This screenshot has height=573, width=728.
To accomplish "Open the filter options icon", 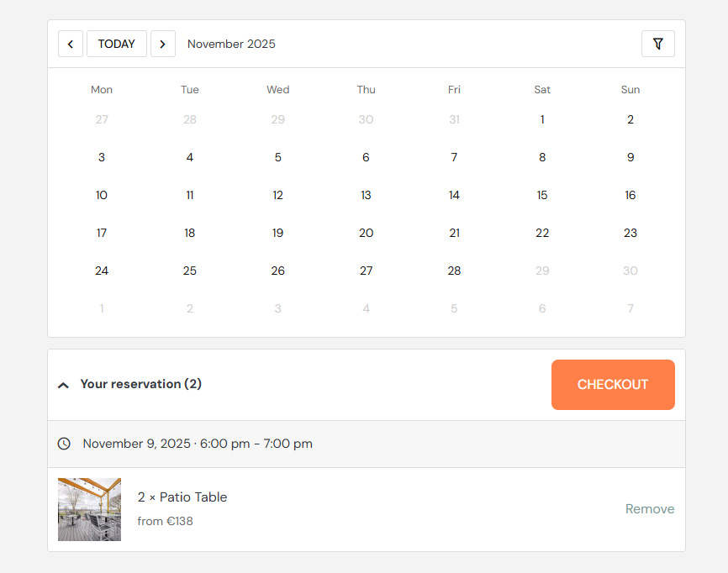I will 658,44.
